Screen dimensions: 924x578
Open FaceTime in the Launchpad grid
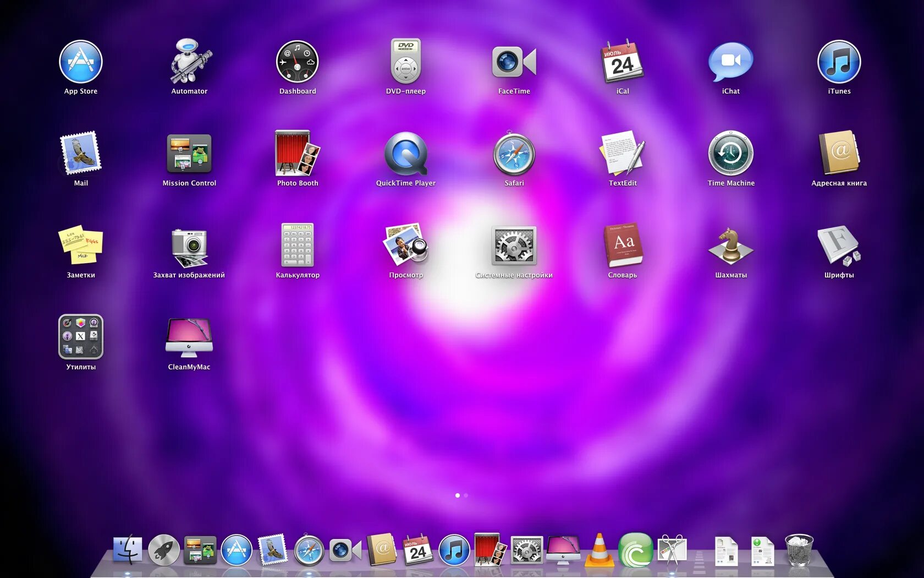coord(514,61)
